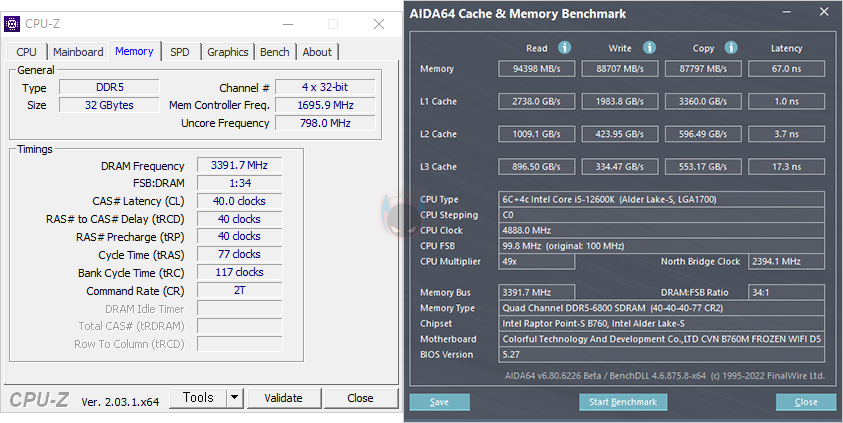Open the Graphics tab

[228, 52]
